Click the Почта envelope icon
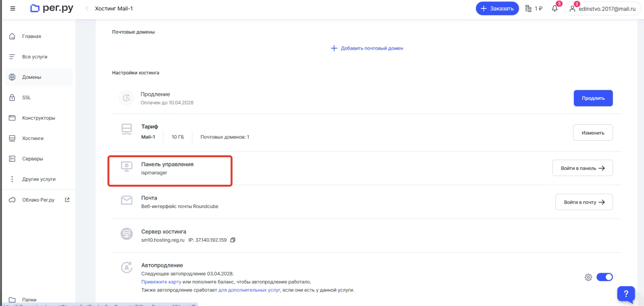644x306 pixels. (127, 200)
